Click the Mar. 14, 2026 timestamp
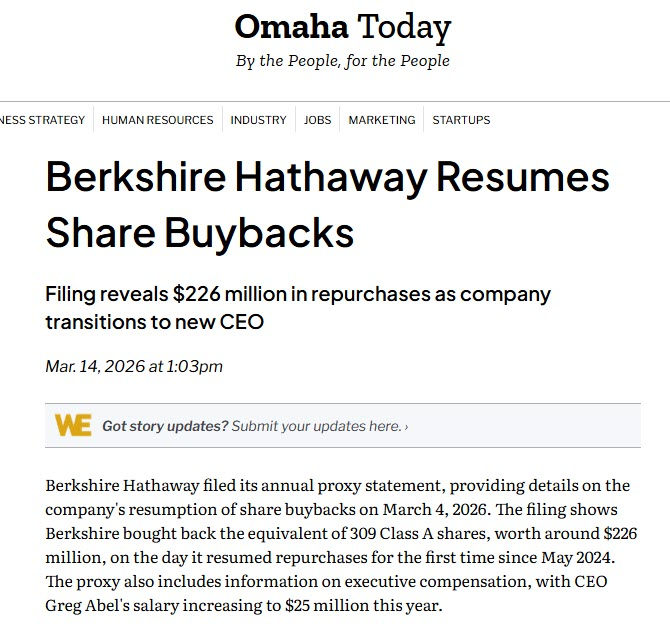The image size is (670, 624). click(x=134, y=366)
